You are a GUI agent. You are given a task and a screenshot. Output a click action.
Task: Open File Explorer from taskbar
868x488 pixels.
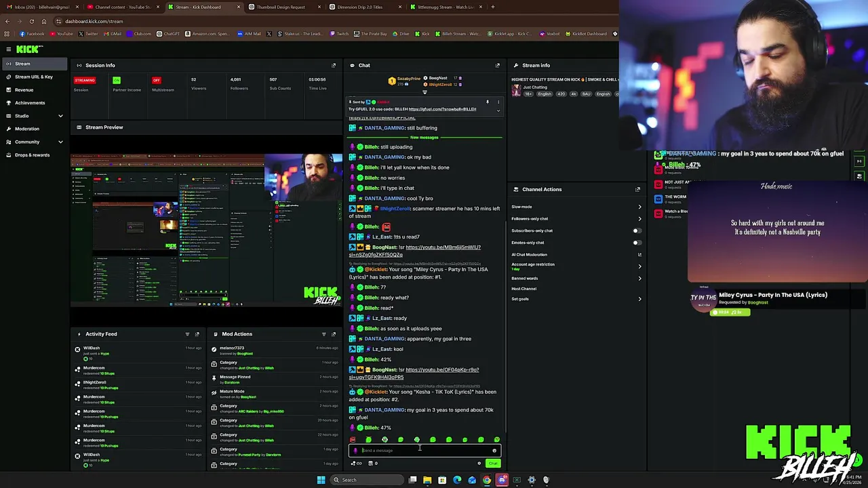427,480
